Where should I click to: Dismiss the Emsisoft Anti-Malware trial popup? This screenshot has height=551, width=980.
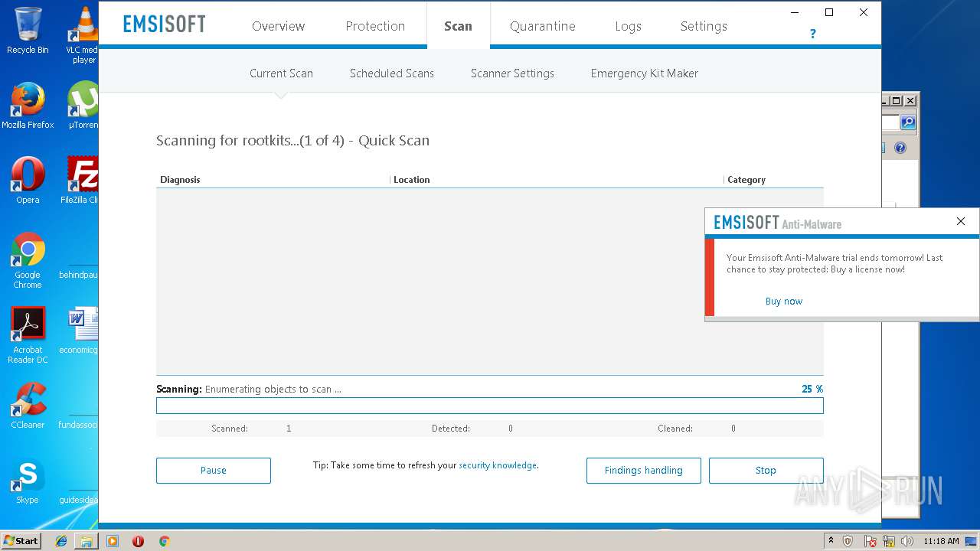pos(961,221)
